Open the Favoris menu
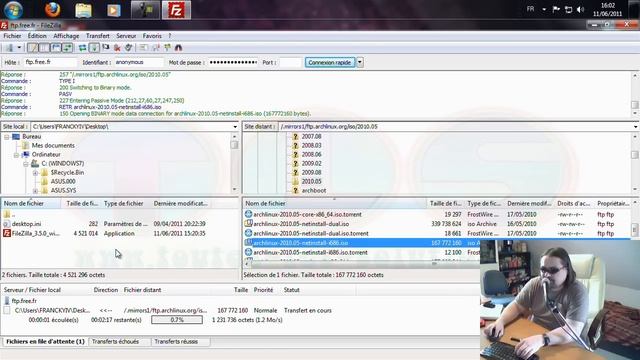Image resolution: width=640 pixels, height=360 pixels. 152,36
